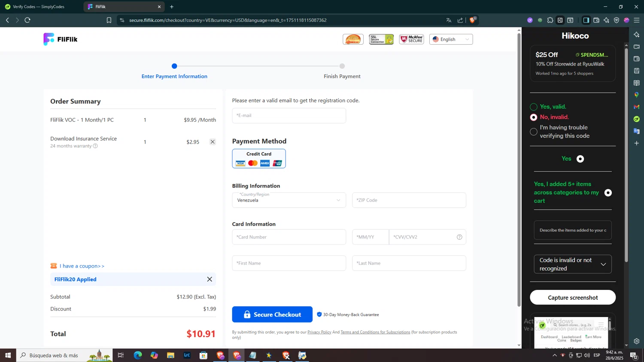644x362 pixels.
Task: Open Microsoft Edge from taskbar
Action: click(x=138, y=355)
